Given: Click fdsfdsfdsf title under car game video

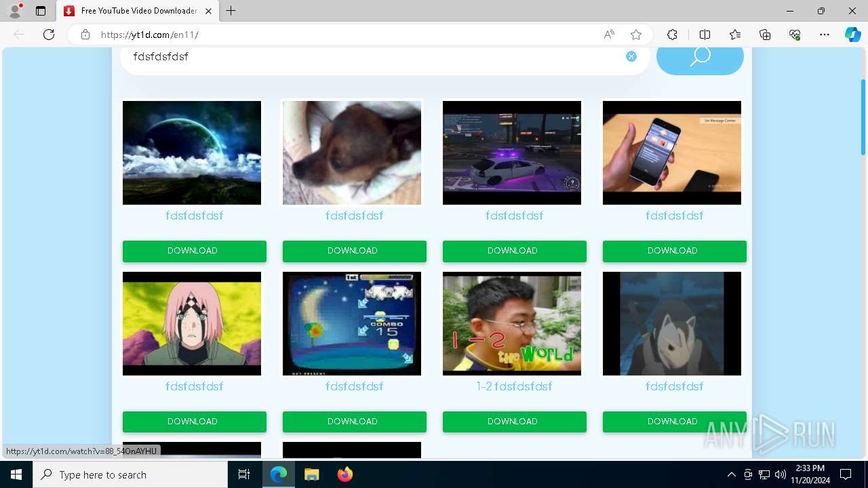Looking at the screenshot, I should [514, 216].
